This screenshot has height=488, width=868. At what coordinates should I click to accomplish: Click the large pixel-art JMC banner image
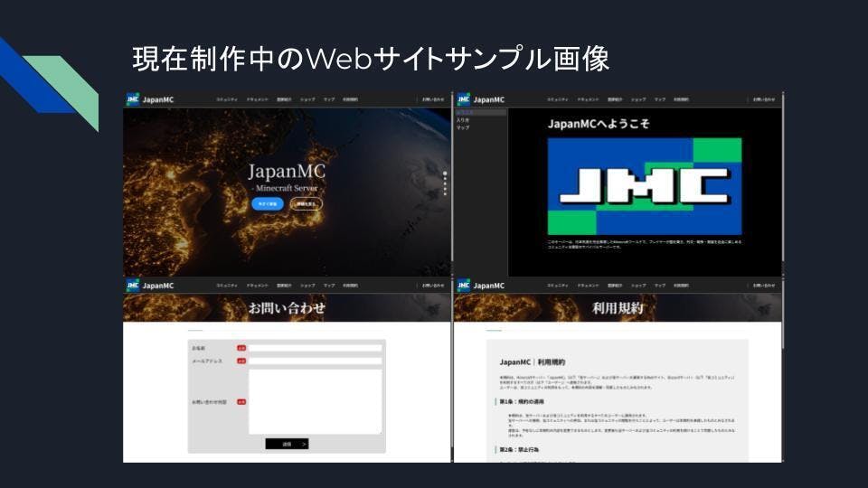tap(644, 186)
